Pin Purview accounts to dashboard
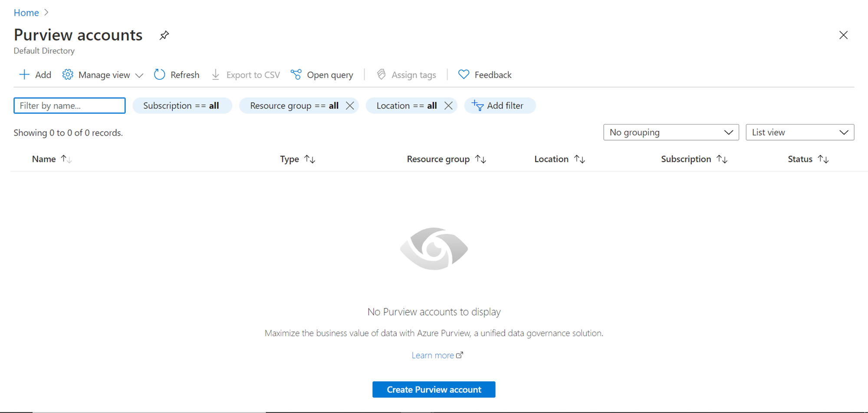 tap(164, 35)
